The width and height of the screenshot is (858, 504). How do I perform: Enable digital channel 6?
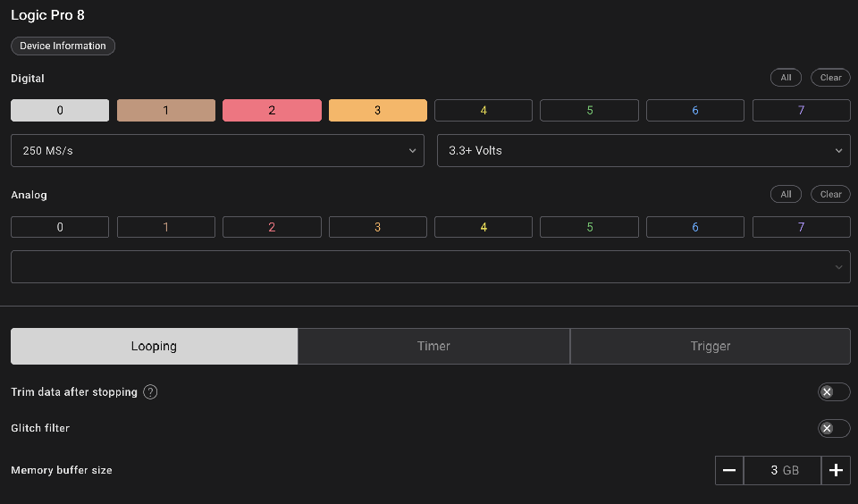pos(695,111)
